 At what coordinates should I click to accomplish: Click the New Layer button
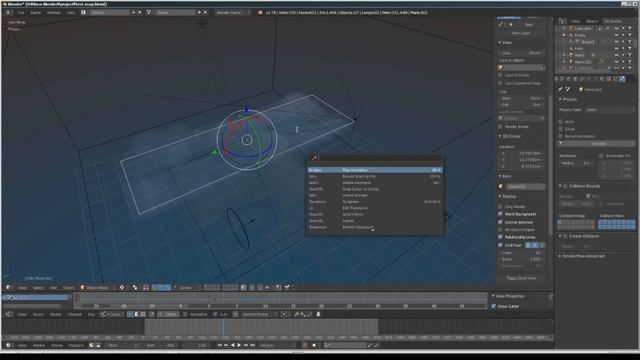coord(521,33)
